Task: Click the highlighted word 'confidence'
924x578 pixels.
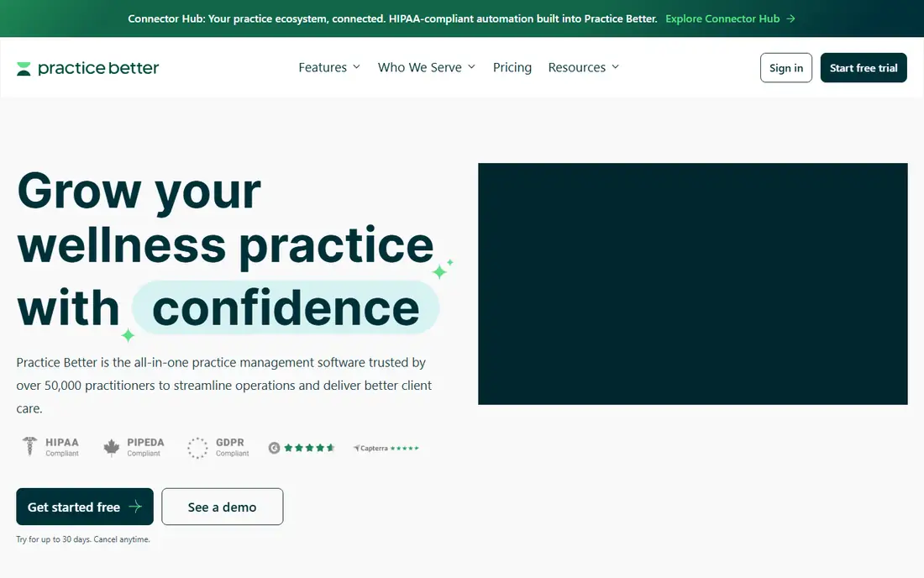Action: click(x=286, y=307)
